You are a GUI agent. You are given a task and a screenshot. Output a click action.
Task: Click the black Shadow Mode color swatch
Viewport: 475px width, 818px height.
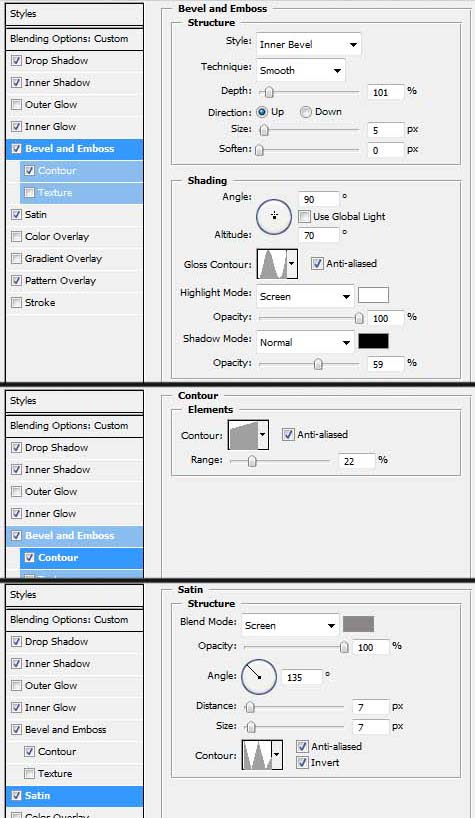tap(373, 341)
